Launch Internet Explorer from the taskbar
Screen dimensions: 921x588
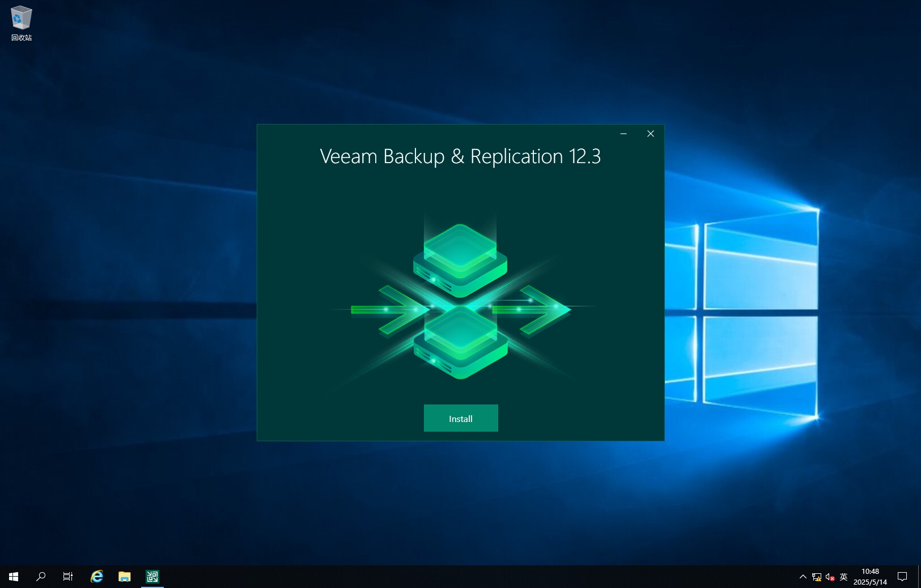click(x=97, y=577)
